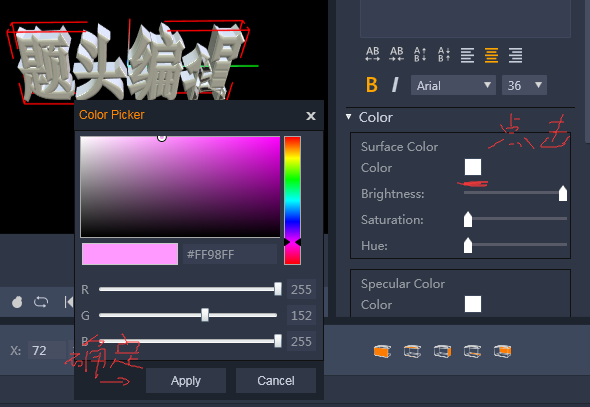Image resolution: width=590 pixels, height=407 pixels.
Task: Collapse the Color section
Action: pyautogui.click(x=349, y=117)
